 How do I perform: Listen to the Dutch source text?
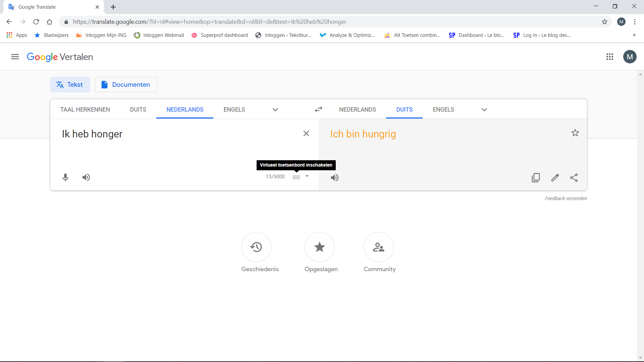click(86, 177)
